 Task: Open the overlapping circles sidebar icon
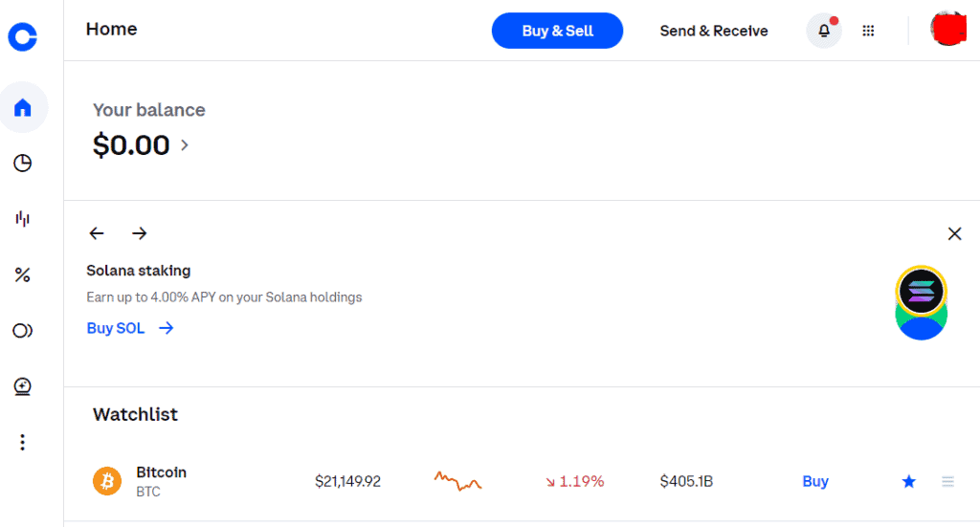point(23,331)
